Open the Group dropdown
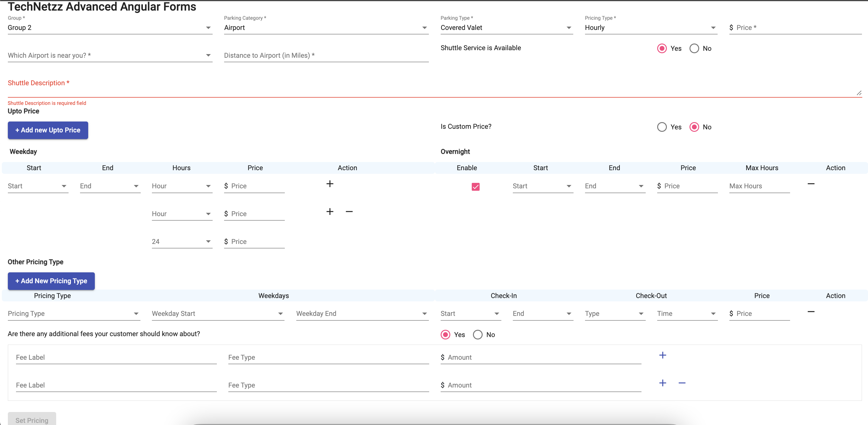The image size is (868, 425). (x=110, y=28)
